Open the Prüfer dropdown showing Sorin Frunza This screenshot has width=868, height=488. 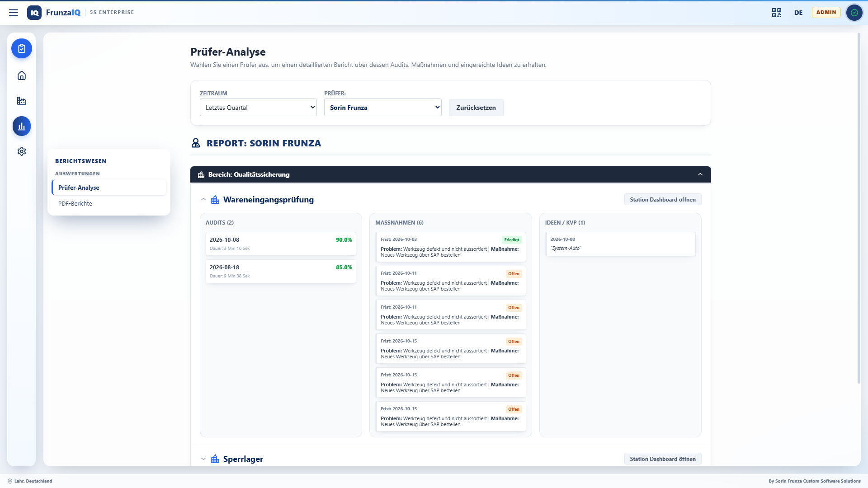[x=383, y=108]
